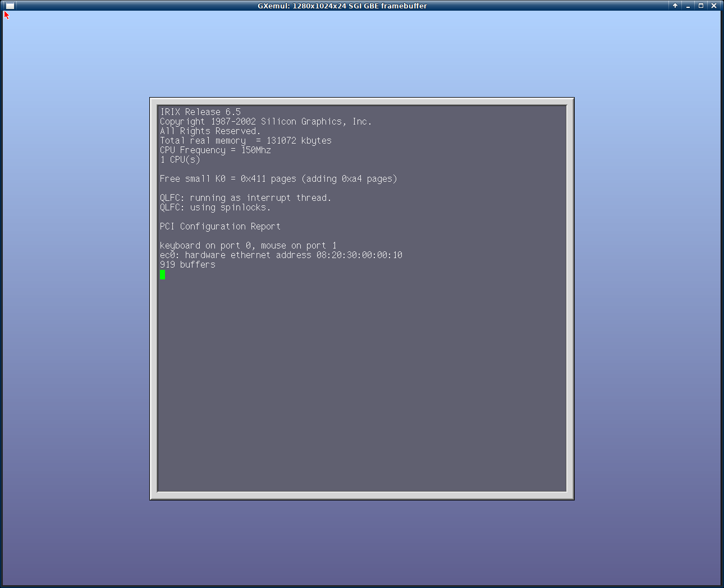This screenshot has width=724, height=588.
Task: Click the "Free small K0" pages line
Action: click(x=278, y=179)
